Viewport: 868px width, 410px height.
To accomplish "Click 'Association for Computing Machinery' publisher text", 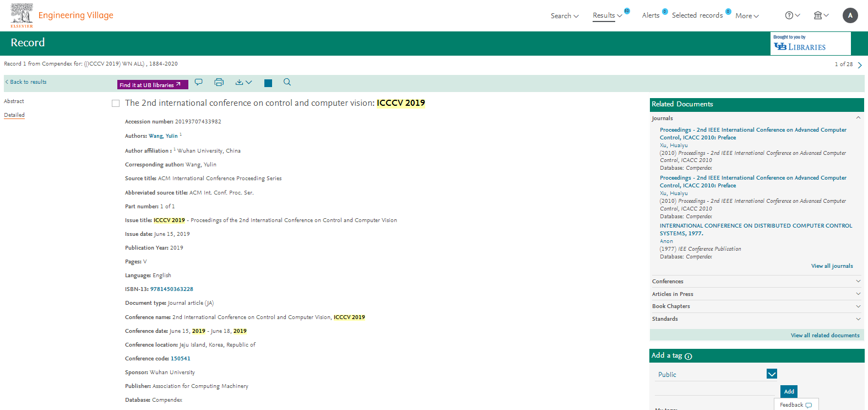I will [x=200, y=386].
